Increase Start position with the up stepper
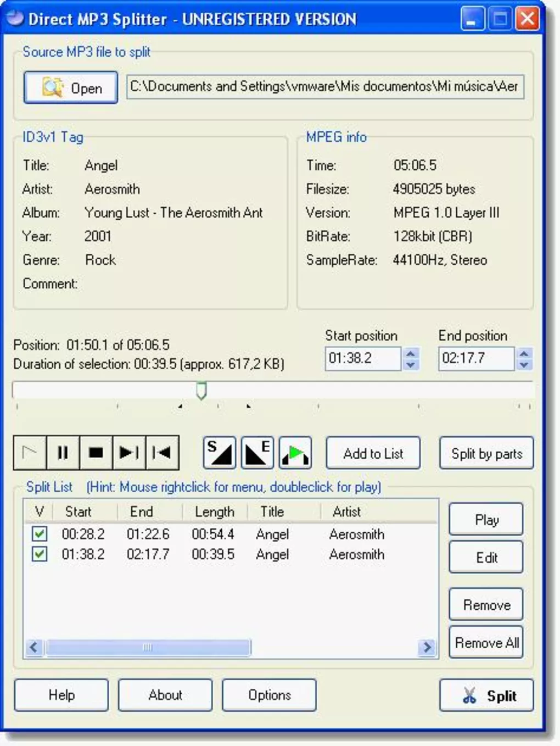Image resolution: width=560 pixels, height=746 pixels. (410, 354)
